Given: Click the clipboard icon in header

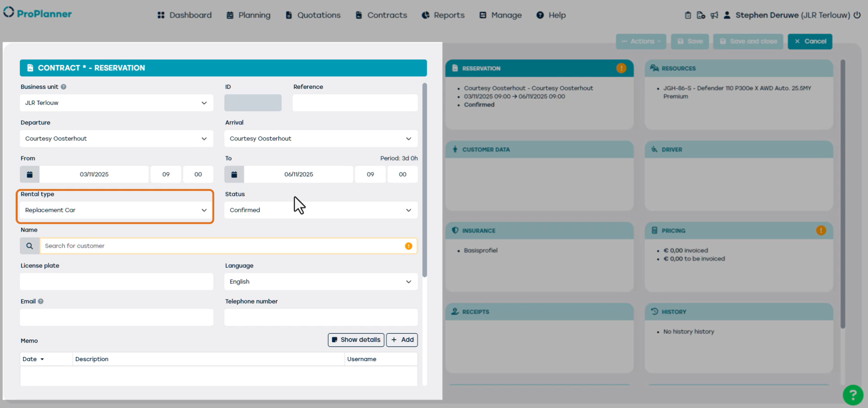Looking at the screenshot, I should [688, 15].
